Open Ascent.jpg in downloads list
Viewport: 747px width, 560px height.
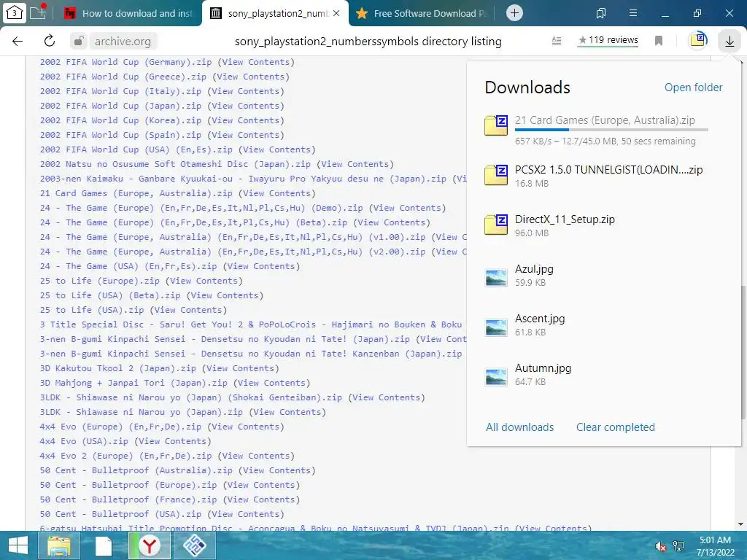(540, 318)
